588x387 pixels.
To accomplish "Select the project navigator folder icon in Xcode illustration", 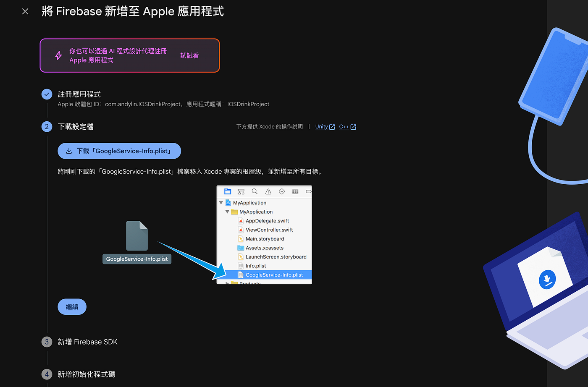I will (x=228, y=191).
